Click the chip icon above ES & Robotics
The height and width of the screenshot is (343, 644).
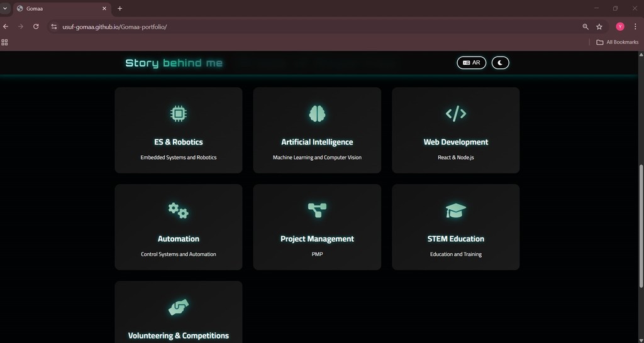coord(178,113)
